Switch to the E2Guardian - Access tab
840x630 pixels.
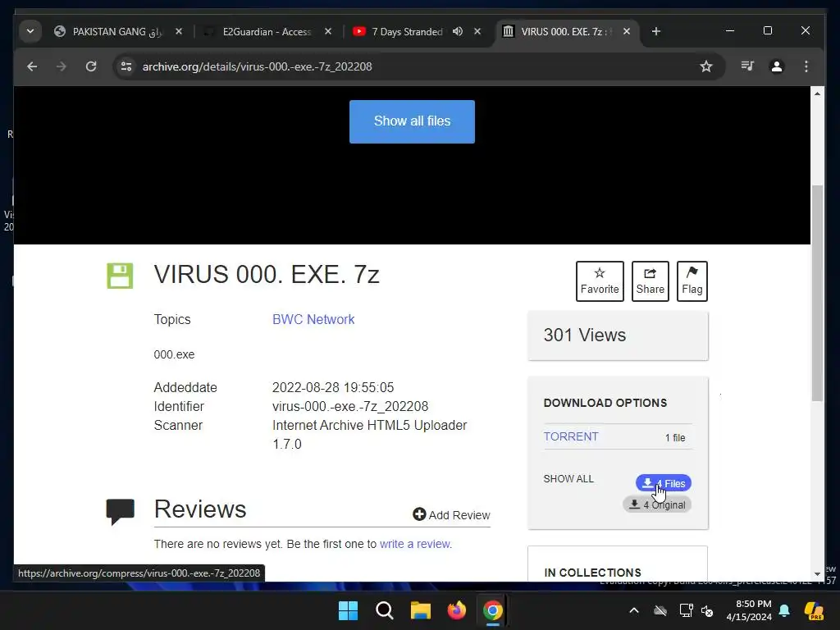pos(268,32)
